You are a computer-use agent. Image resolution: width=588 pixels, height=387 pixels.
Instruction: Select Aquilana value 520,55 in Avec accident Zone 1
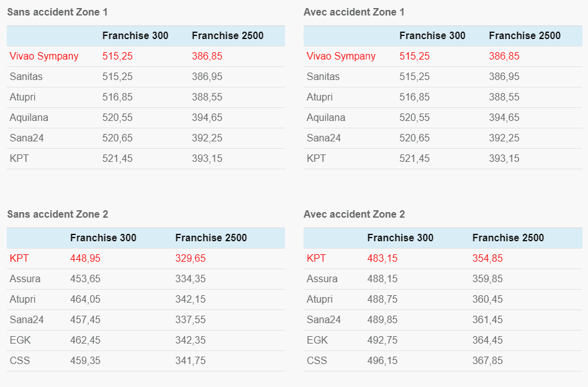click(414, 118)
